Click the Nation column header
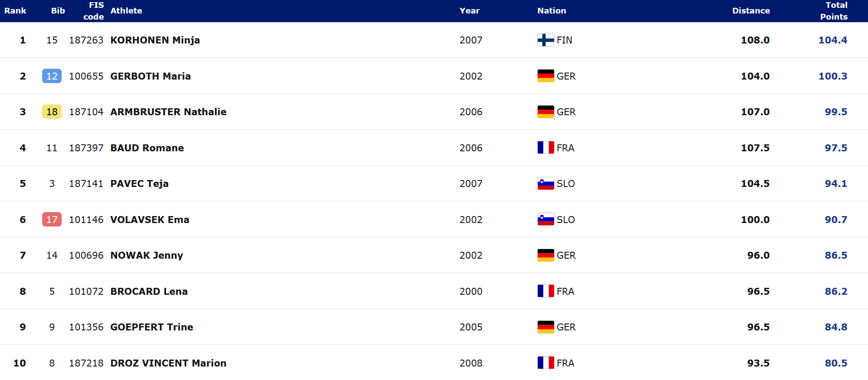 551,11
